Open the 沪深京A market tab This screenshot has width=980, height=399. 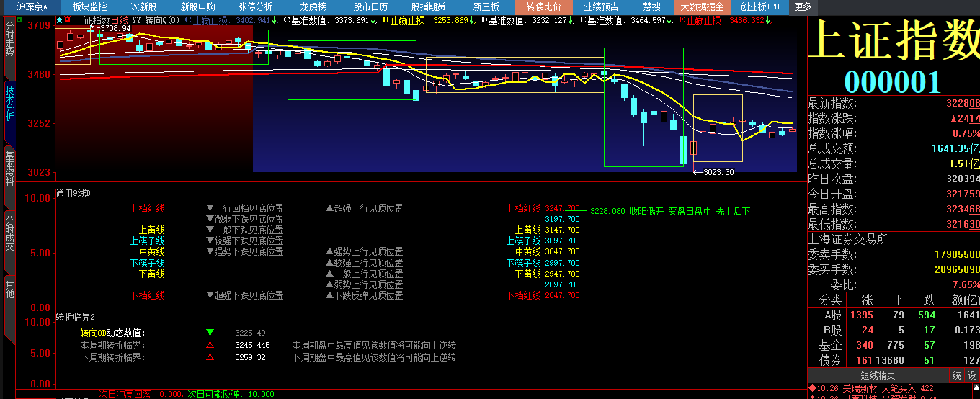pyautogui.click(x=32, y=6)
